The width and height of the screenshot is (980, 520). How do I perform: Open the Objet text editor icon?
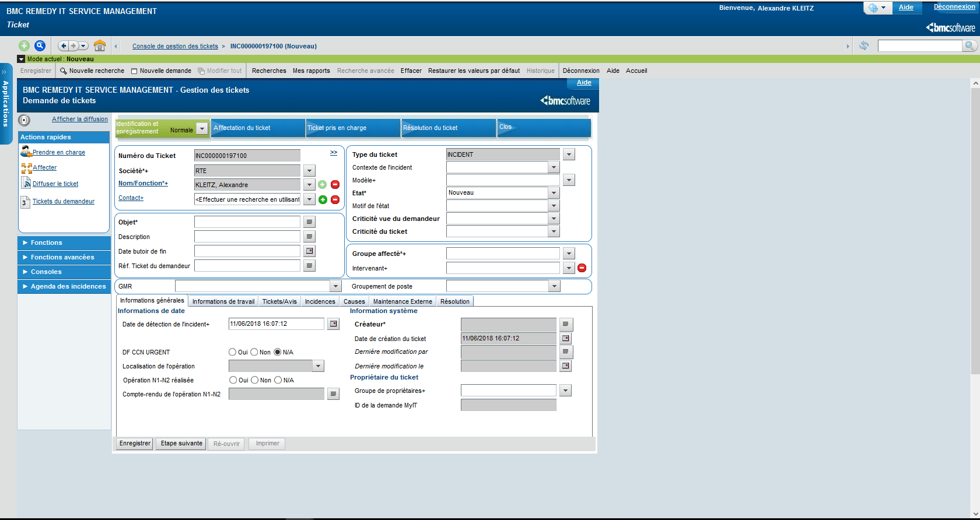point(310,222)
